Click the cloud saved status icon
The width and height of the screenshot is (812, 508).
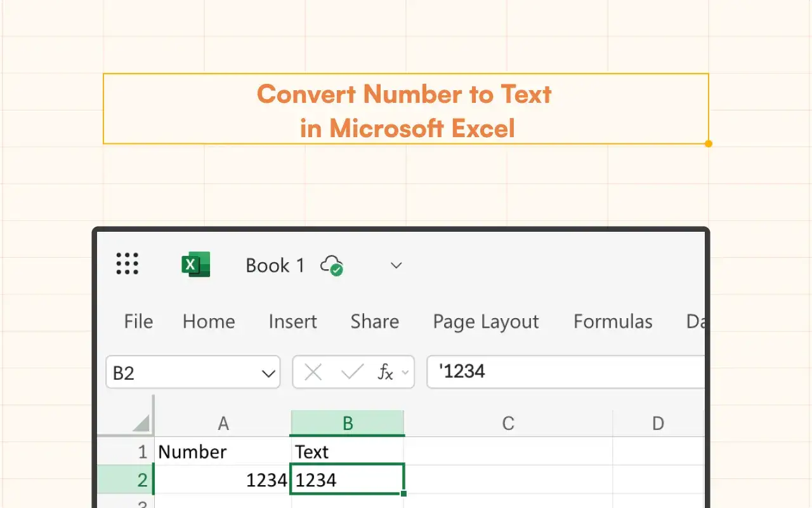click(332, 265)
